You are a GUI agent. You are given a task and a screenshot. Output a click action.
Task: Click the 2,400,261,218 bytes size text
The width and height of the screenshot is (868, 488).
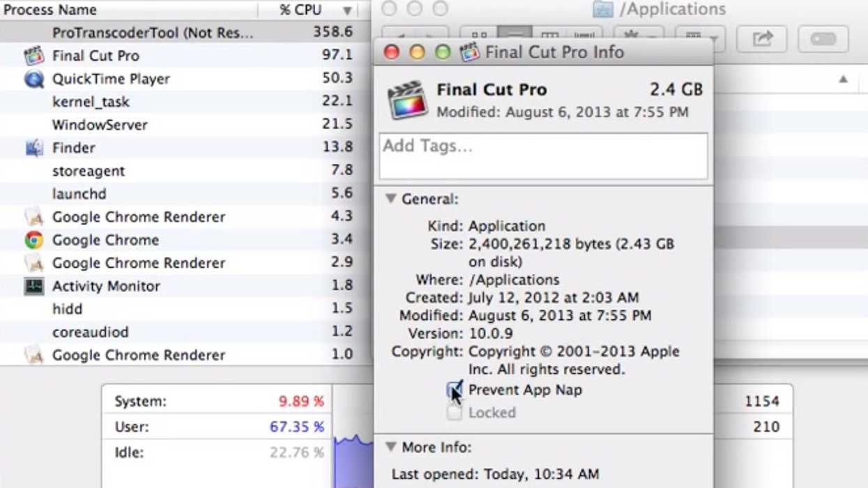tap(571, 253)
